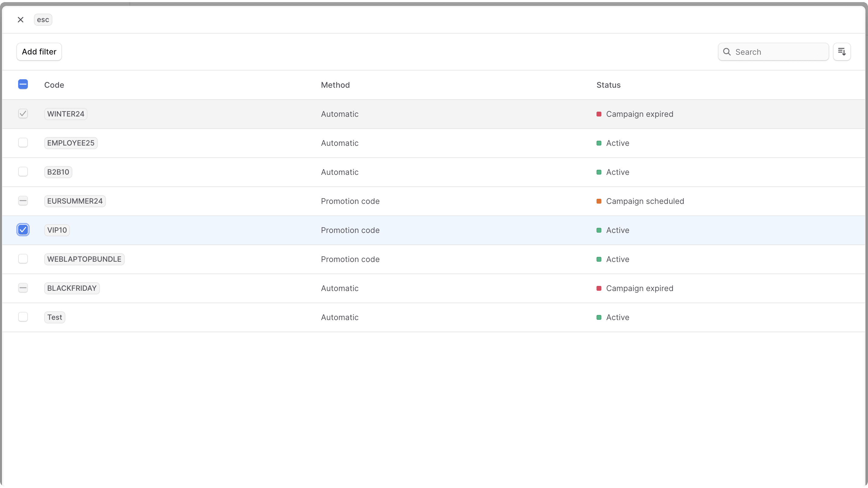The height and width of the screenshot is (488, 868).
Task: Toggle the select-all header checkbox
Action: pos(23,84)
